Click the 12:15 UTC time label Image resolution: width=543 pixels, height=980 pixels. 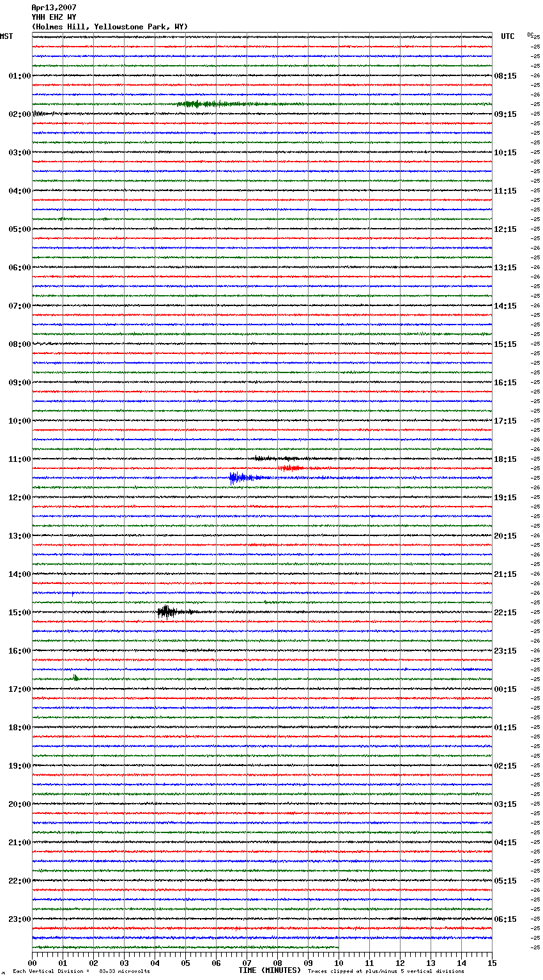[x=505, y=229]
